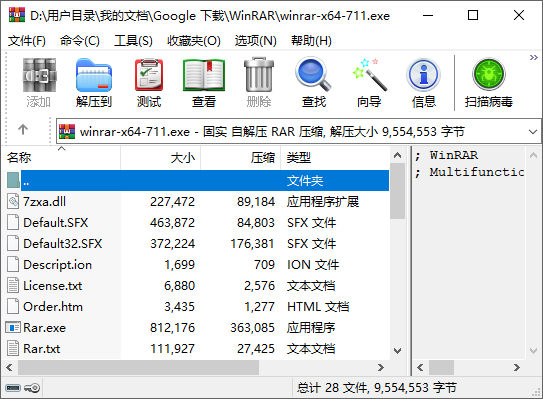Select the Rar.txt file name
This screenshot has height=399, width=543.
click(x=42, y=348)
